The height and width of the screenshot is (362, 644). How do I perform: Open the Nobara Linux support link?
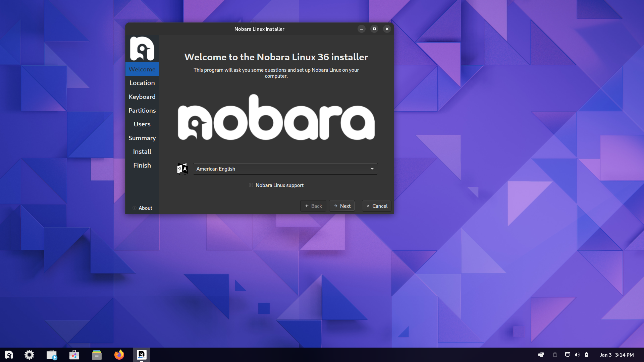point(276,185)
